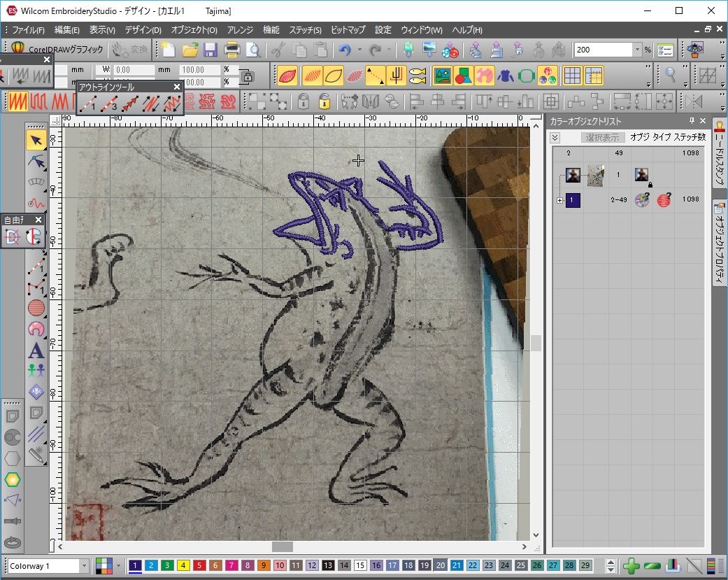This screenshot has height=580, width=728.
Task: Select the satin zigzag stitch type
Action: (x=17, y=101)
